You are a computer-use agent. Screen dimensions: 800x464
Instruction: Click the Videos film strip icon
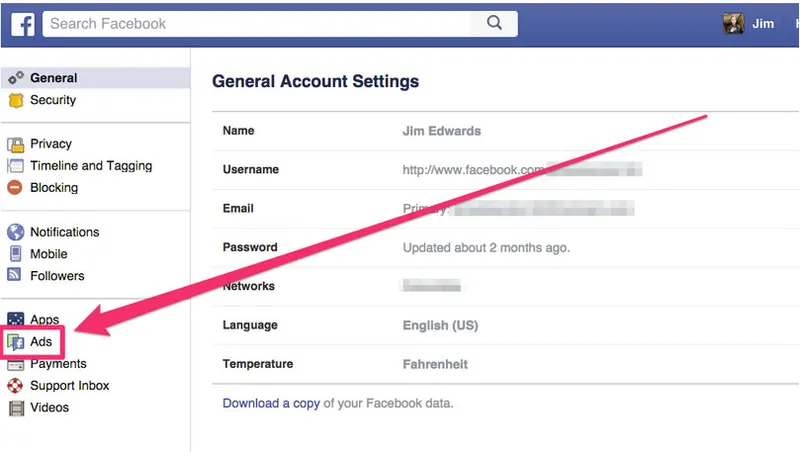click(x=16, y=408)
